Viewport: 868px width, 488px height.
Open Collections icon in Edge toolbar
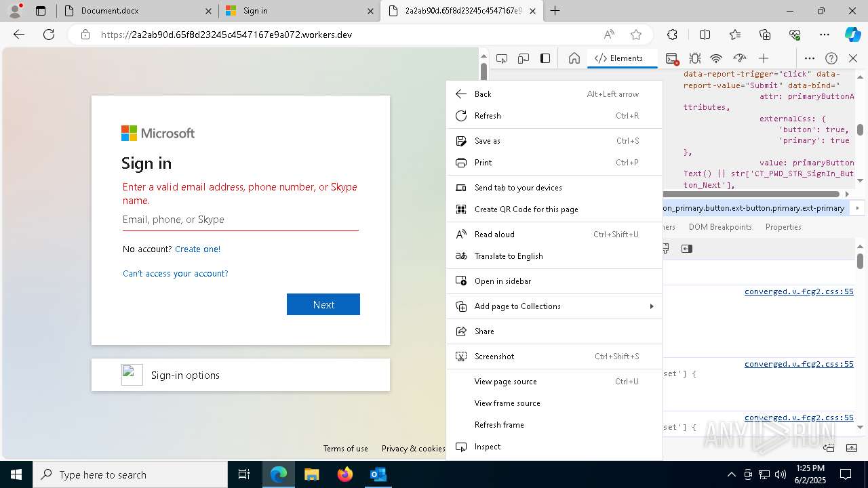(x=765, y=35)
